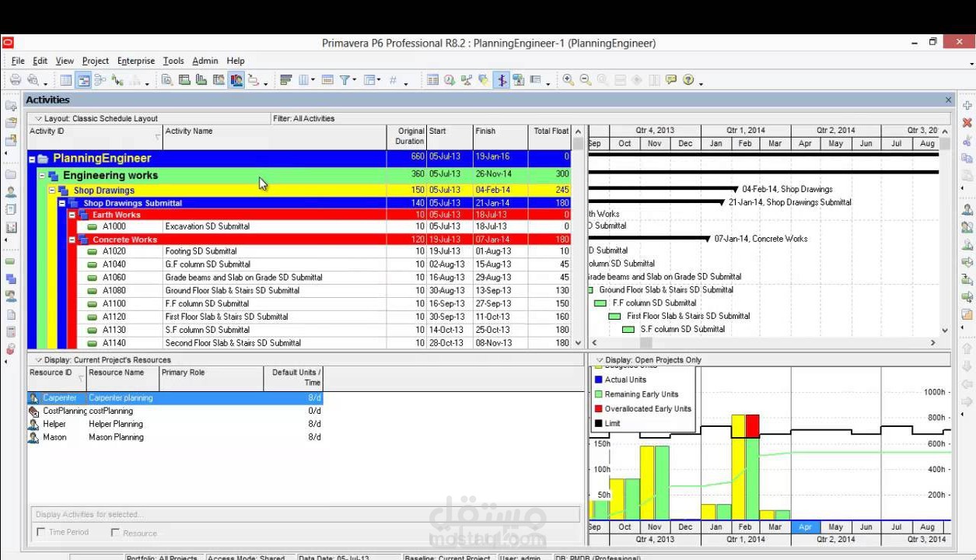The width and height of the screenshot is (976, 560).
Task: Open the Admin menu
Action: coord(205,61)
